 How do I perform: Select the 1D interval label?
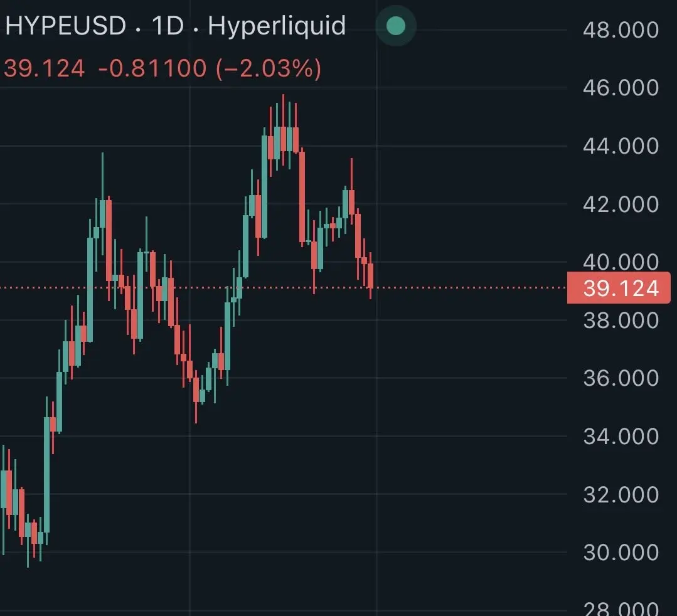pyautogui.click(x=168, y=26)
